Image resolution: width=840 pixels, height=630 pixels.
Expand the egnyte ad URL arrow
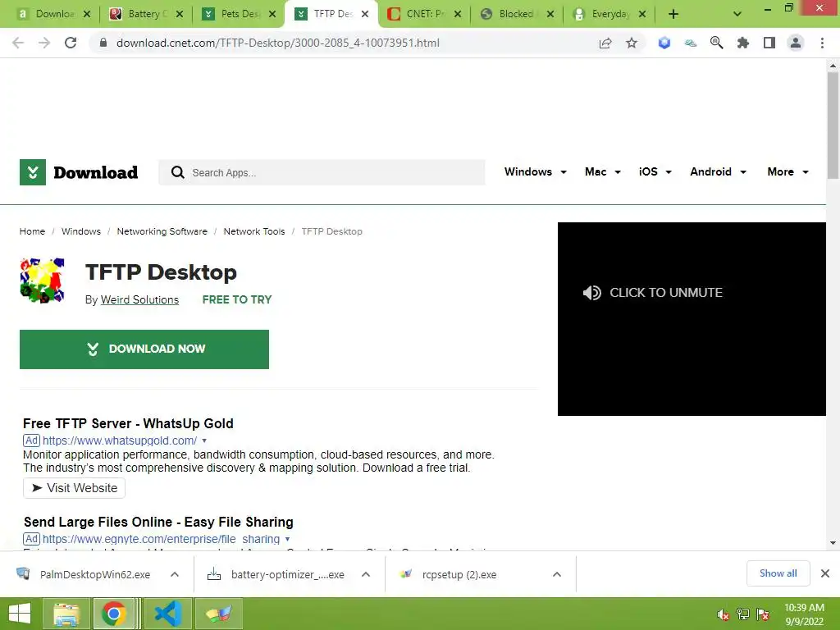click(x=288, y=539)
